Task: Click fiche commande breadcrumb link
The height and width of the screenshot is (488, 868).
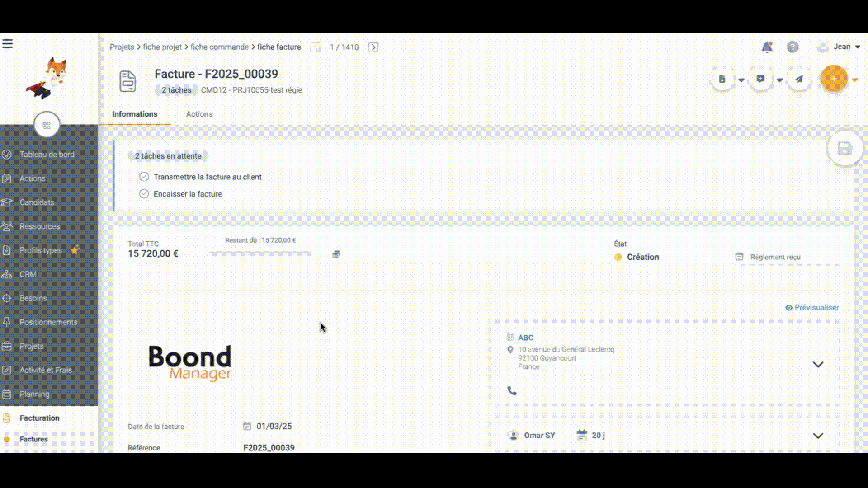Action: click(x=219, y=47)
